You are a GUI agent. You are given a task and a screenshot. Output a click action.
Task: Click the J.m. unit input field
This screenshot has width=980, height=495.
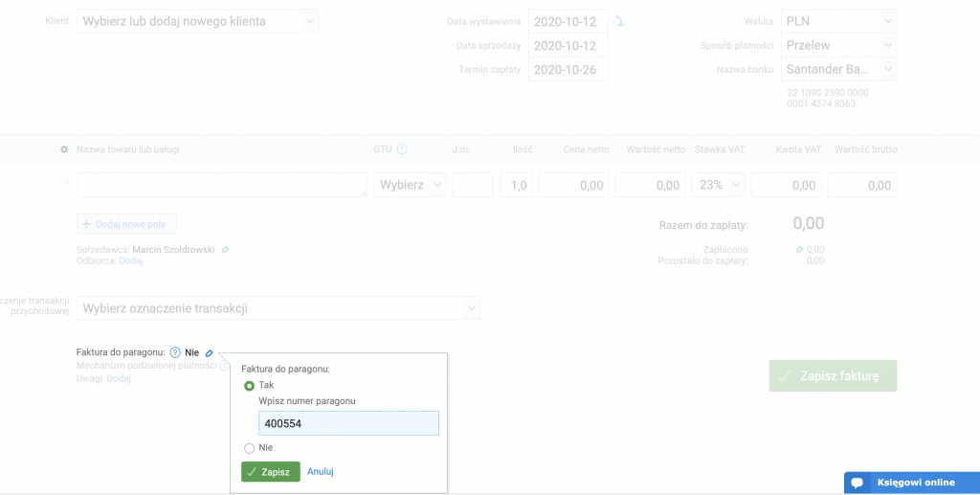[x=473, y=185]
